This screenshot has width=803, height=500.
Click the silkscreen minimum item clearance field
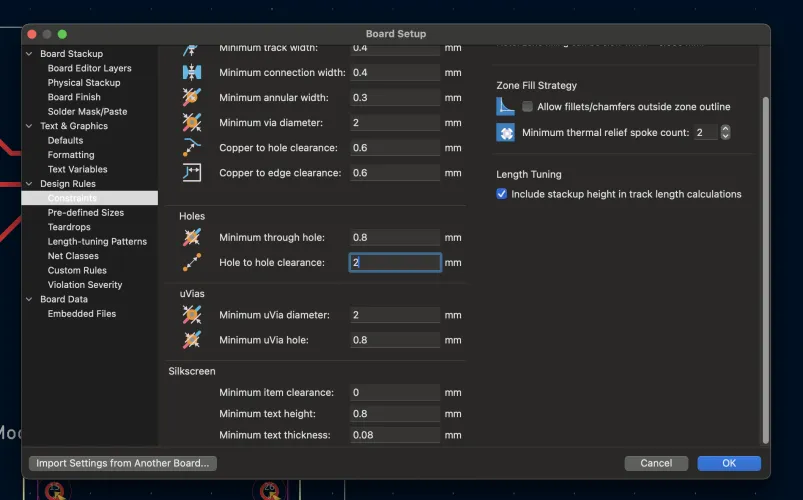(395, 392)
